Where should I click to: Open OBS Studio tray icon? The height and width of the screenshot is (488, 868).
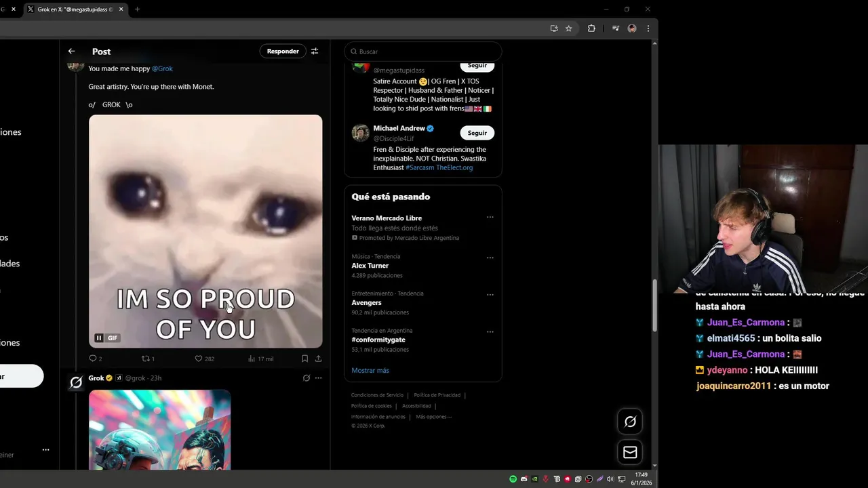pos(589,479)
